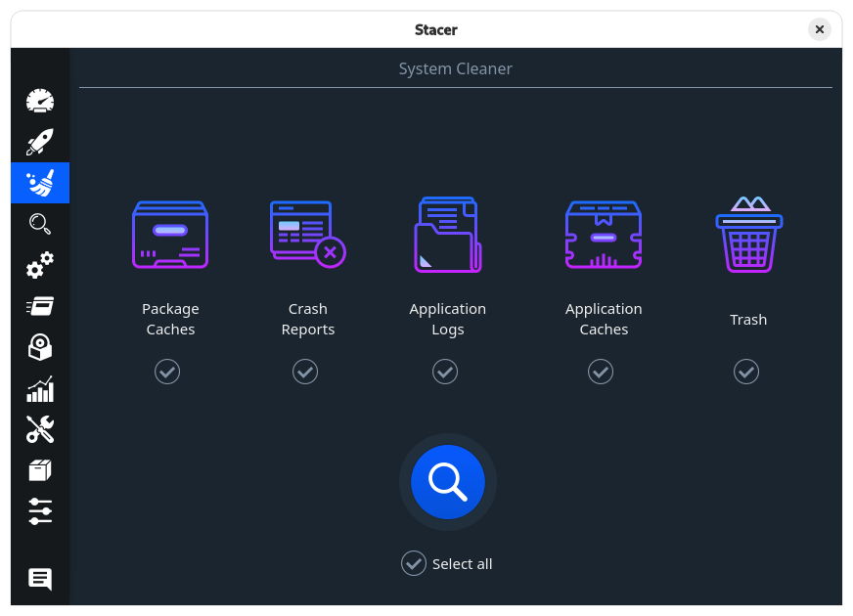The width and height of the screenshot is (853, 616).
Task: Click the Package Caches label
Action: tap(170, 319)
